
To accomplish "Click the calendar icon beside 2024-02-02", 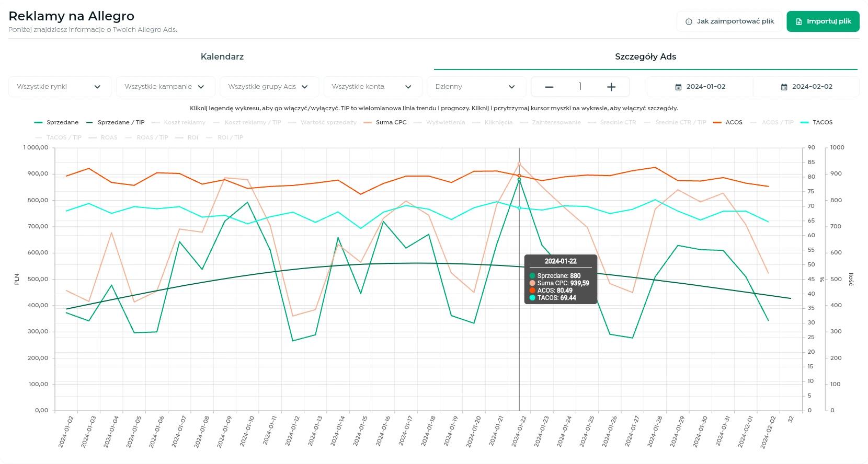I will 784,87.
